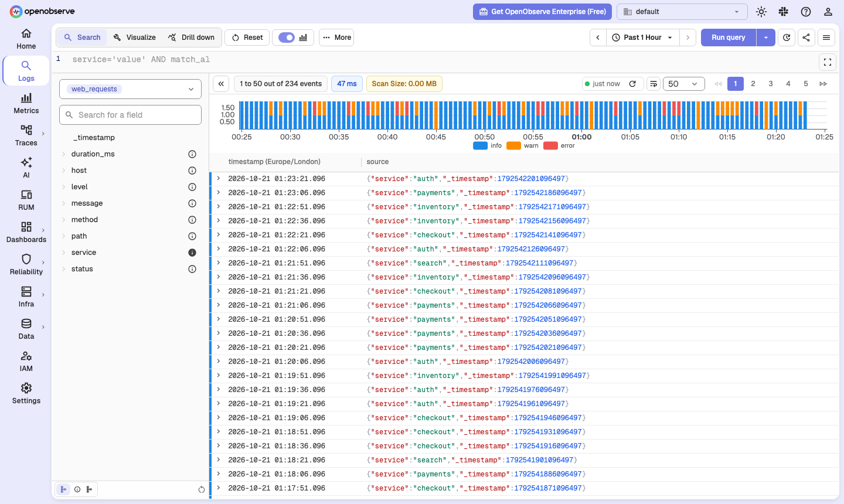Image resolution: width=844 pixels, height=504 pixels.
Task: Expand the log row at 01:23:21.096
Action: (x=219, y=179)
